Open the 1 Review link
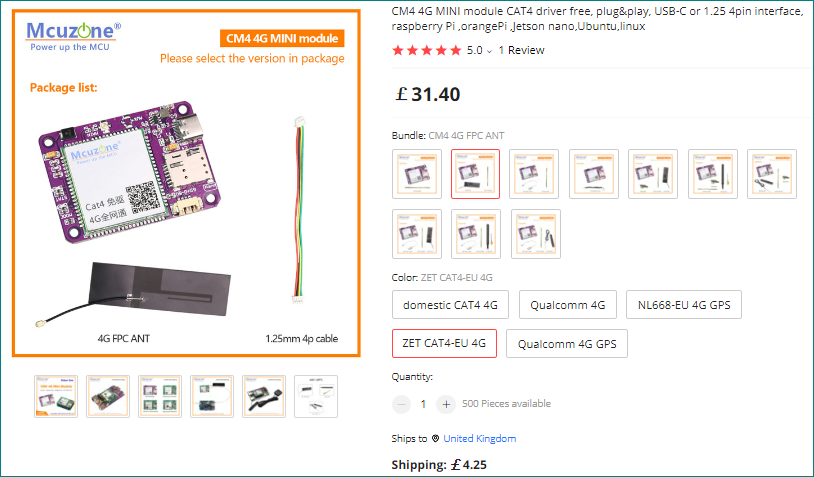 [x=521, y=50]
